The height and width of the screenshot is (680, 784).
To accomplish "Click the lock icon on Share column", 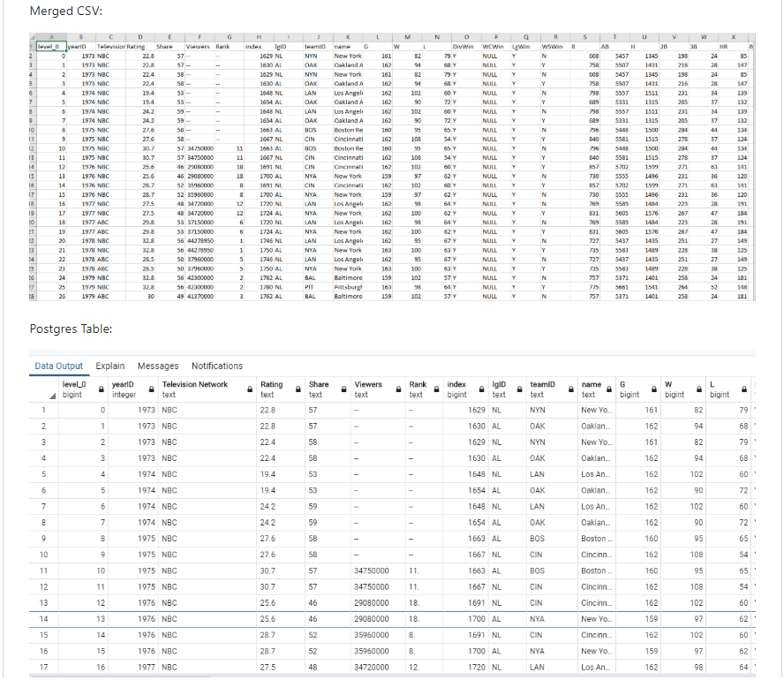I will click(x=343, y=389).
